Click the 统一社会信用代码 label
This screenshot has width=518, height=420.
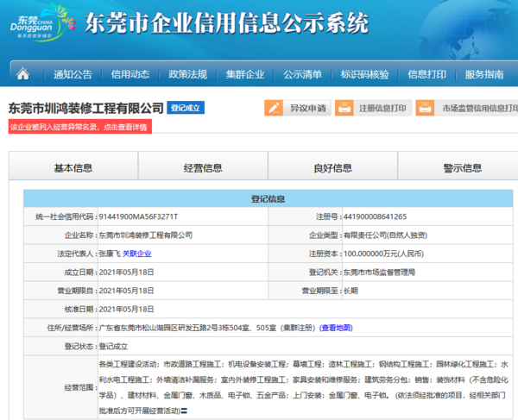click(x=66, y=216)
